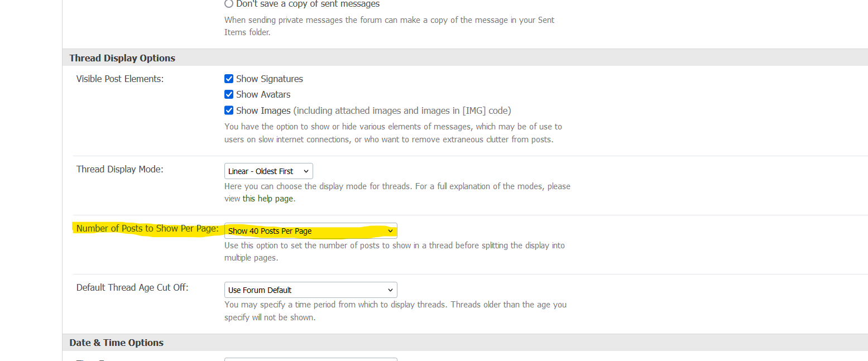Toggle the Show Images checkbox
This screenshot has height=361, width=868.
(229, 110)
